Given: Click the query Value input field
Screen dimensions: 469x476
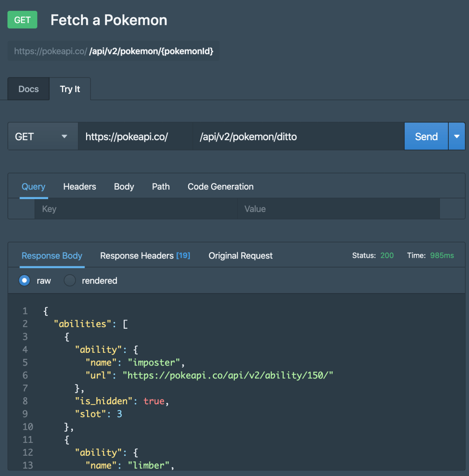Looking at the screenshot, I should tap(339, 209).
